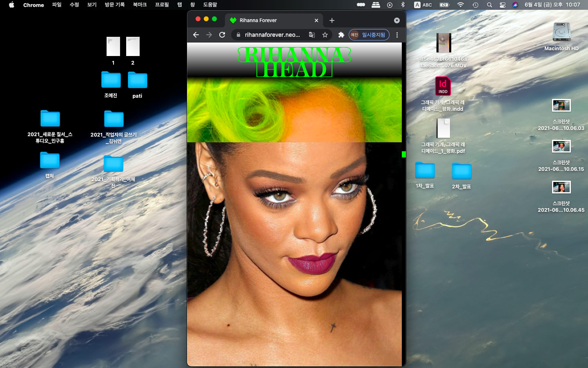Toggle the Bluetooth menu bar icon
The height and width of the screenshot is (368, 588).
click(403, 5)
